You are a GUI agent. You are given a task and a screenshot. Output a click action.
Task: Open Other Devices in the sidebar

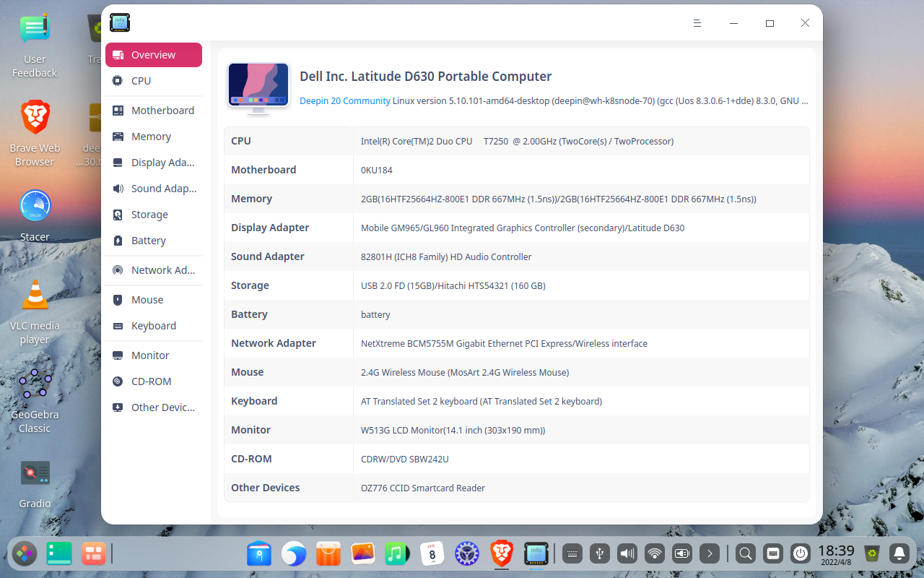click(154, 407)
